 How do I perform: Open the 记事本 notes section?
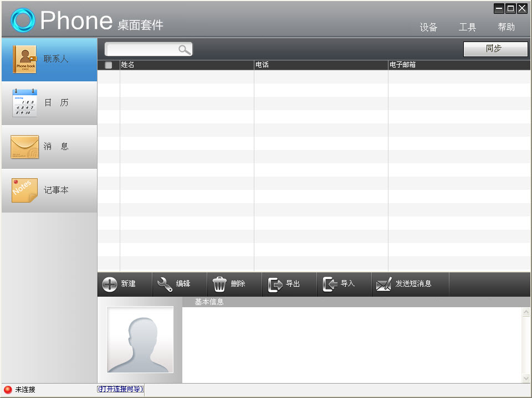(23, 190)
